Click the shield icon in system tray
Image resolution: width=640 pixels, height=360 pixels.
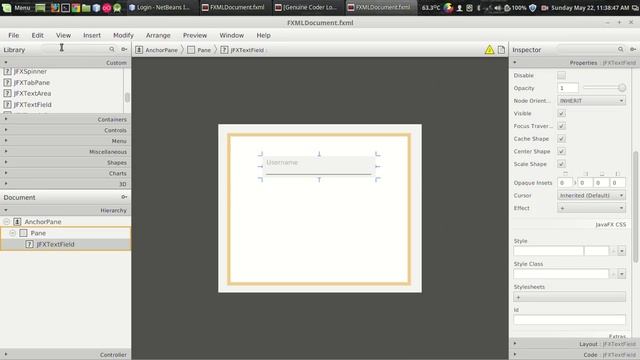pyautogui.click(x=533, y=8)
